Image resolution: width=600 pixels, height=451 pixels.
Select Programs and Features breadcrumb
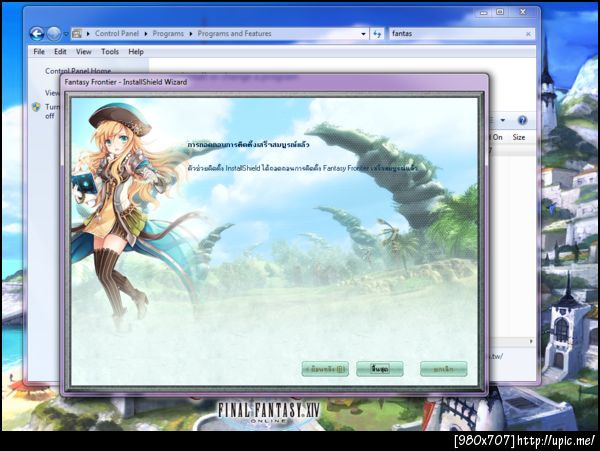[x=234, y=34]
